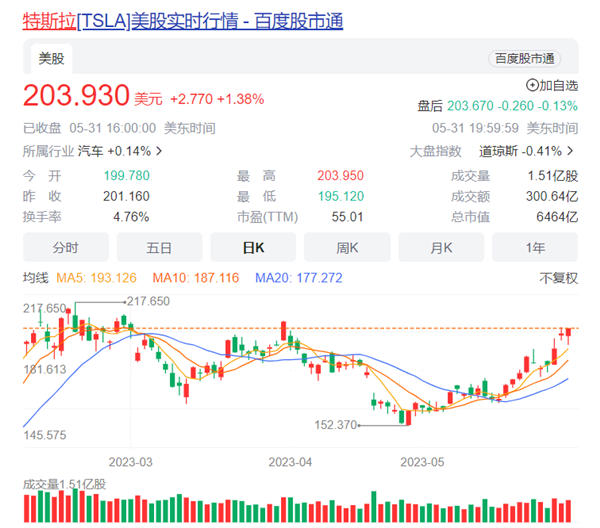Select the 周K chart option
The width and height of the screenshot is (600, 528).
pyautogui.click(x=347, y=248)
